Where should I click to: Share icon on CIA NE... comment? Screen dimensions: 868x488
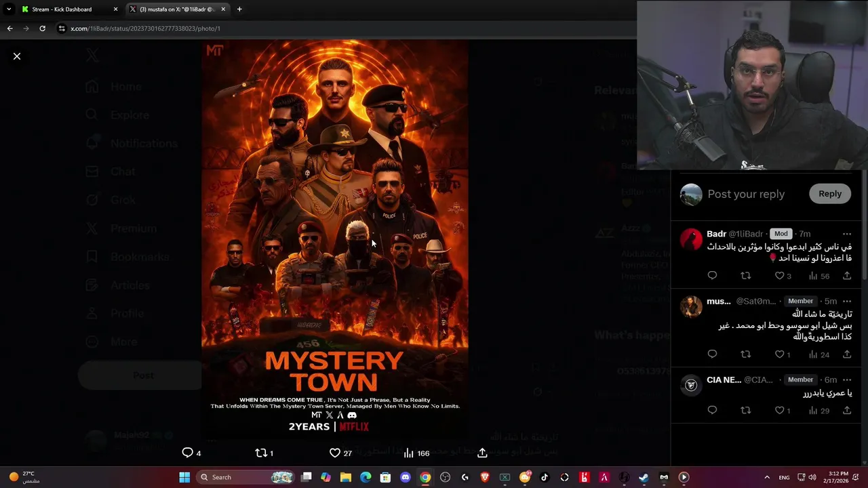[847, 410]
